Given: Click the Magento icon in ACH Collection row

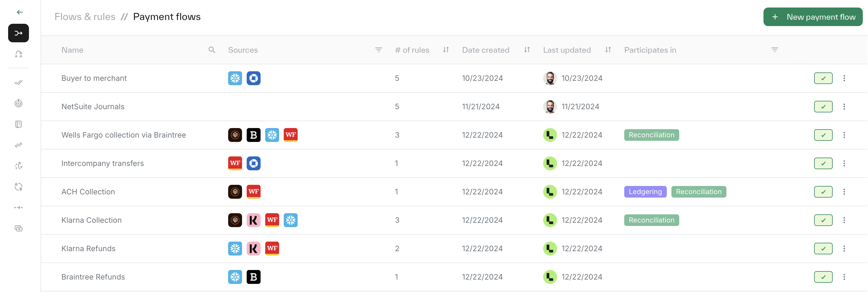Looking at the screenshot, I should point(235,191).
